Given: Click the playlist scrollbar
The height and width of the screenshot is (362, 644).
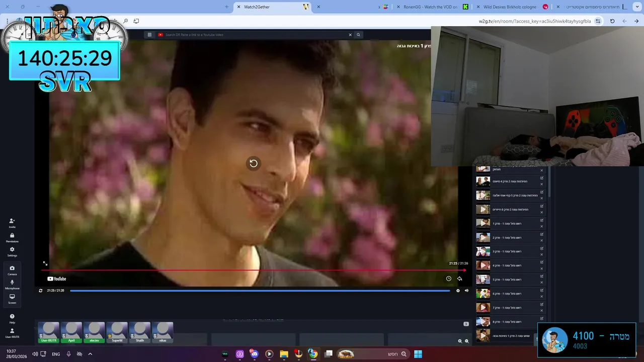Looking at the screenshot, I should point(549,182).
